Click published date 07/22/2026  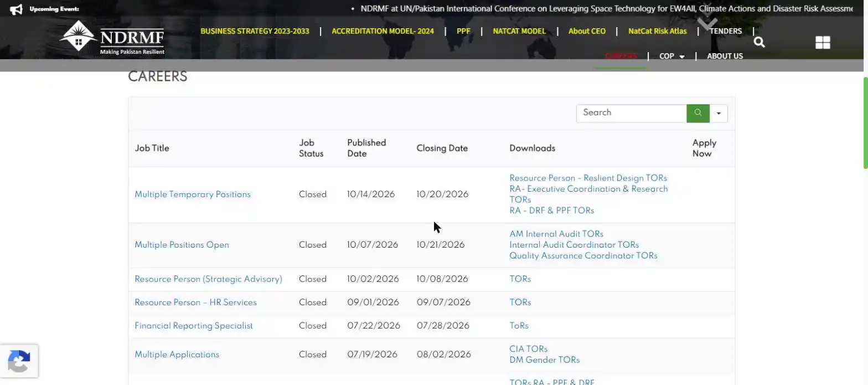tap(374, 326)
